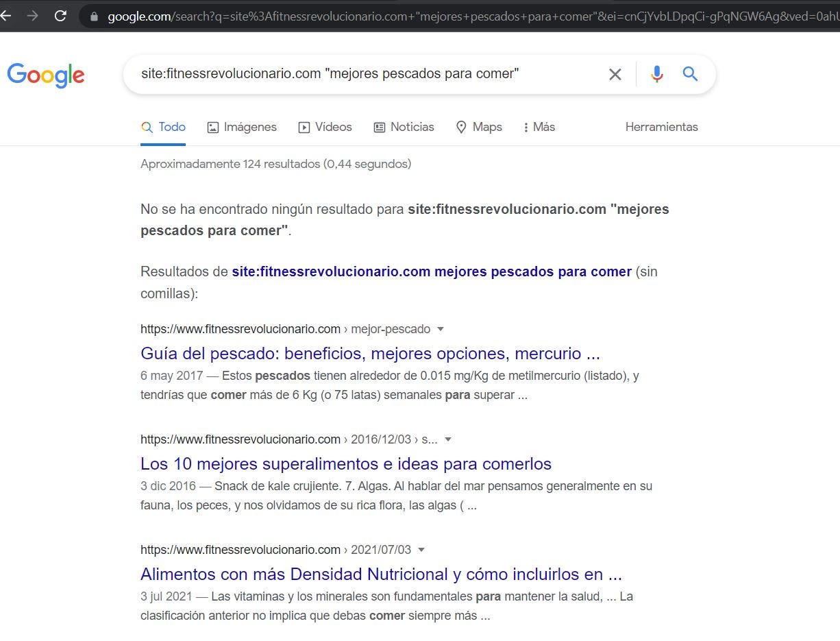
Task: Click the browser back arrow
Action: [x=5, y=16]
